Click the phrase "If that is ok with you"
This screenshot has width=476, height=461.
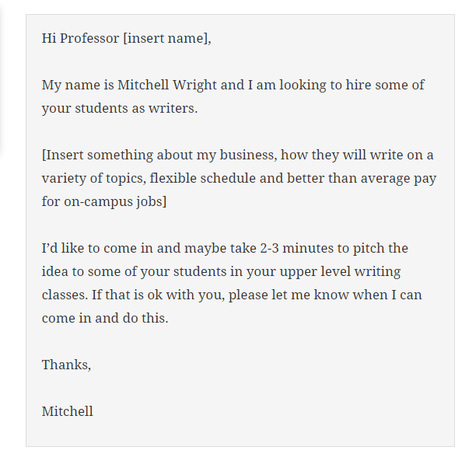point(158,295)
